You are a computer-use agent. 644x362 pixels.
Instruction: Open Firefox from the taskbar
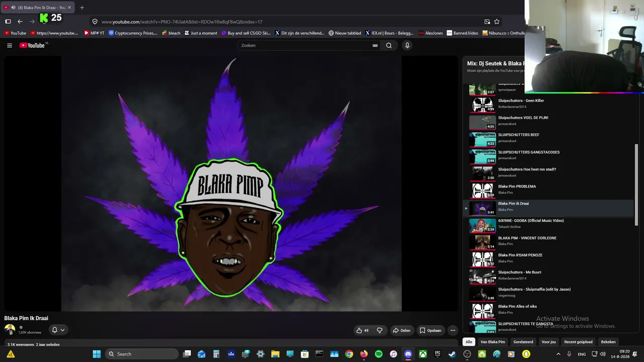click(364, 354)
